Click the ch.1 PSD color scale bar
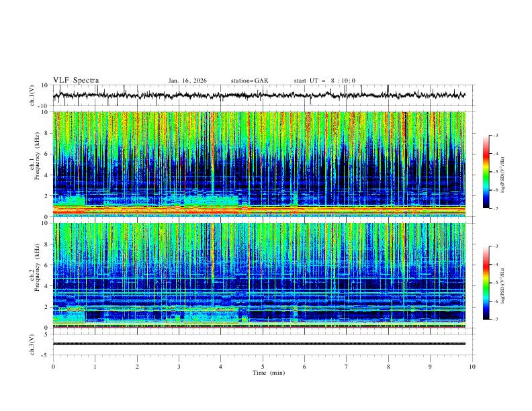Viewport: 532px width, 411px height. point(486,172)
